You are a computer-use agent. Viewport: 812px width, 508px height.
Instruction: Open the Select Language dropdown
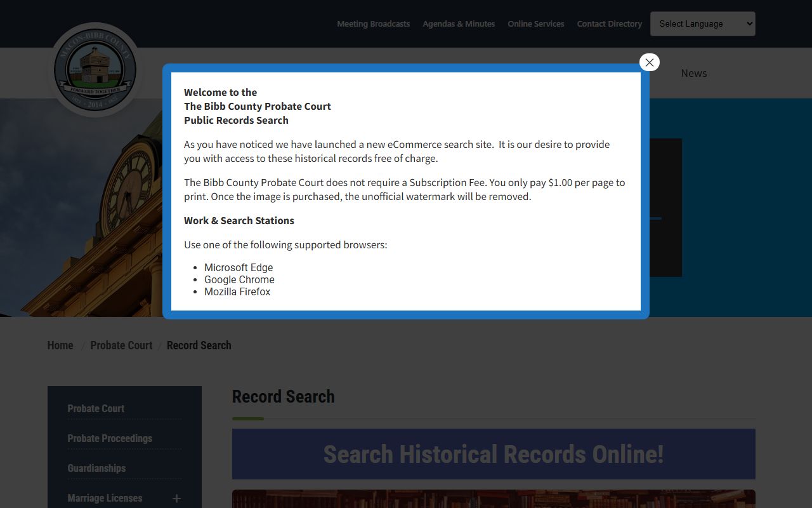point(703,23)
